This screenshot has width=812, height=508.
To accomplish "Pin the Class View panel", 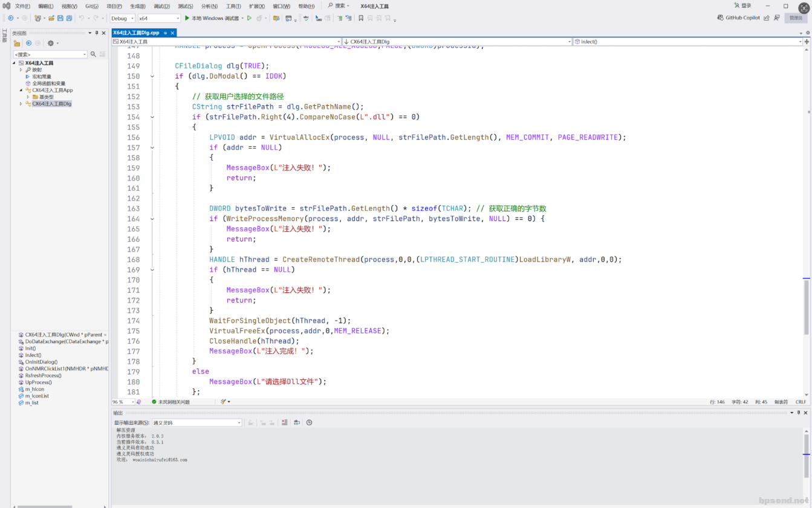I will pyautogui.click(x=97, y=33).
